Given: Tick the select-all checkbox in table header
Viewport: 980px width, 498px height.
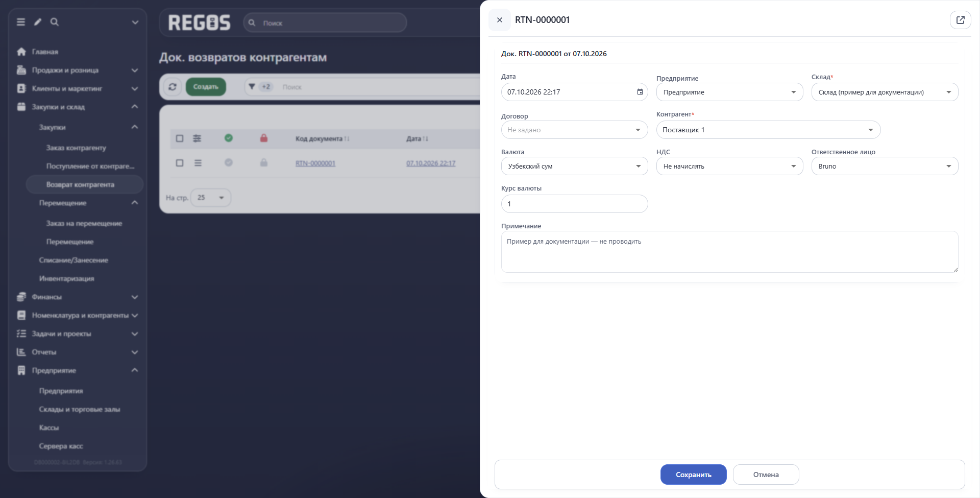Looking at the screenshot, I should (180, 138).
